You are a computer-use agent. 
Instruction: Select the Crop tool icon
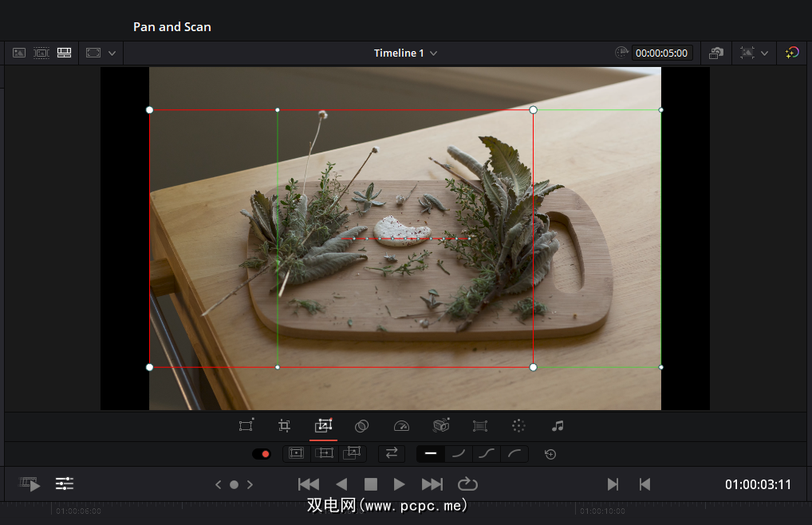pyautogui.click(x=284, y=426)
